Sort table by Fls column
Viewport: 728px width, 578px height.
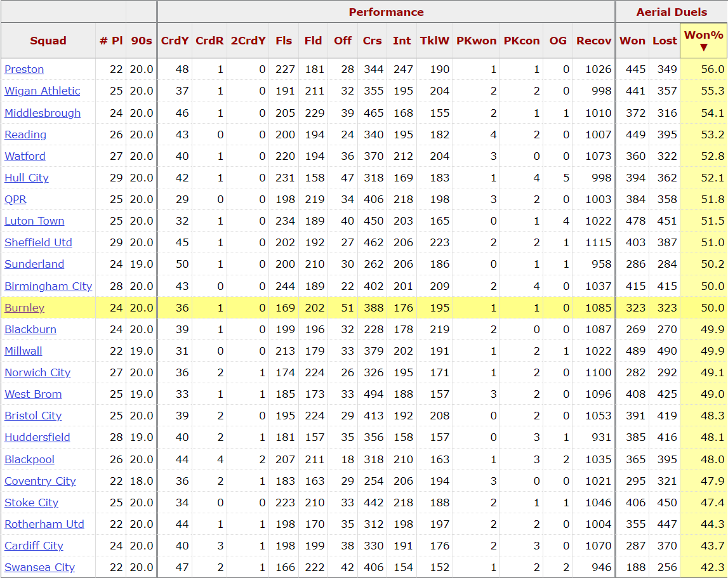284,41
